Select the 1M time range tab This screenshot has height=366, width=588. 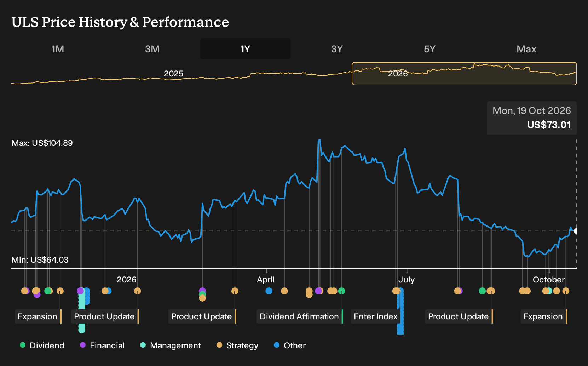(58, 49)
